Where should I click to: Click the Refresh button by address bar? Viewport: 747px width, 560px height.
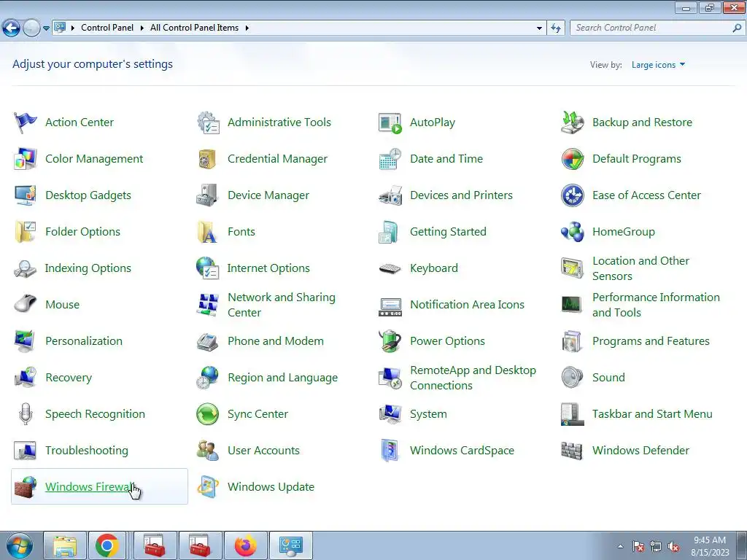click(x=555, y=28)
